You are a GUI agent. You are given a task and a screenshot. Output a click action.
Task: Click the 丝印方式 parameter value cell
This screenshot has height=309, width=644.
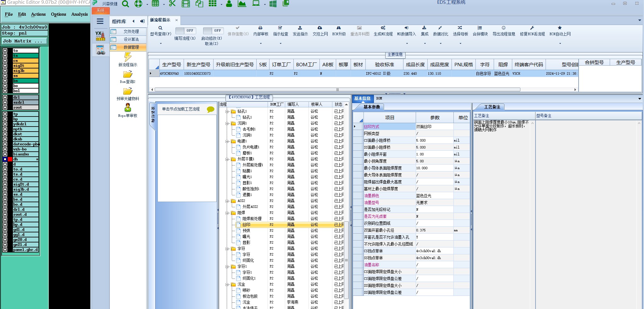coord(434,127)
